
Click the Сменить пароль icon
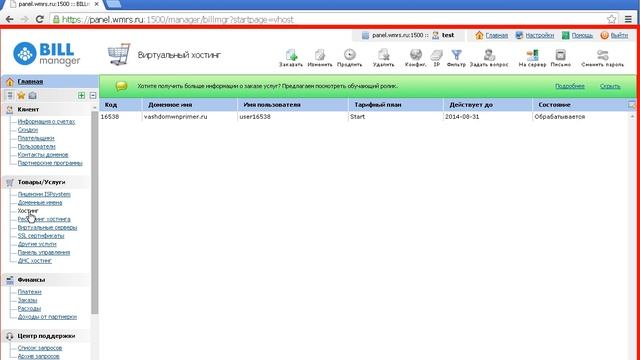602,55
